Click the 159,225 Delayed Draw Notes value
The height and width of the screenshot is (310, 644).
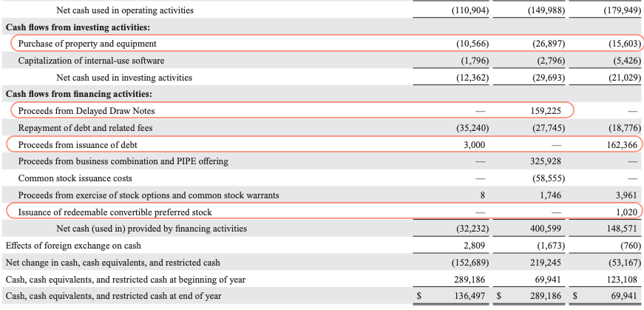point(549,111)
